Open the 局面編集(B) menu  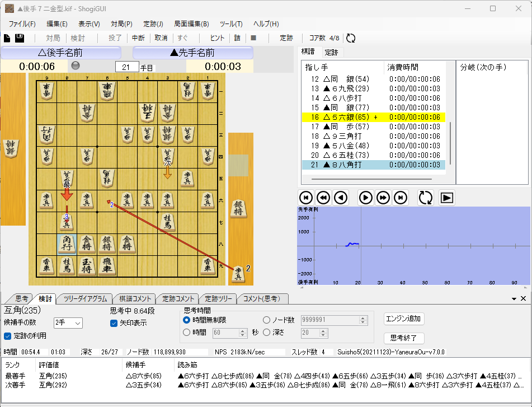(191, 24)
